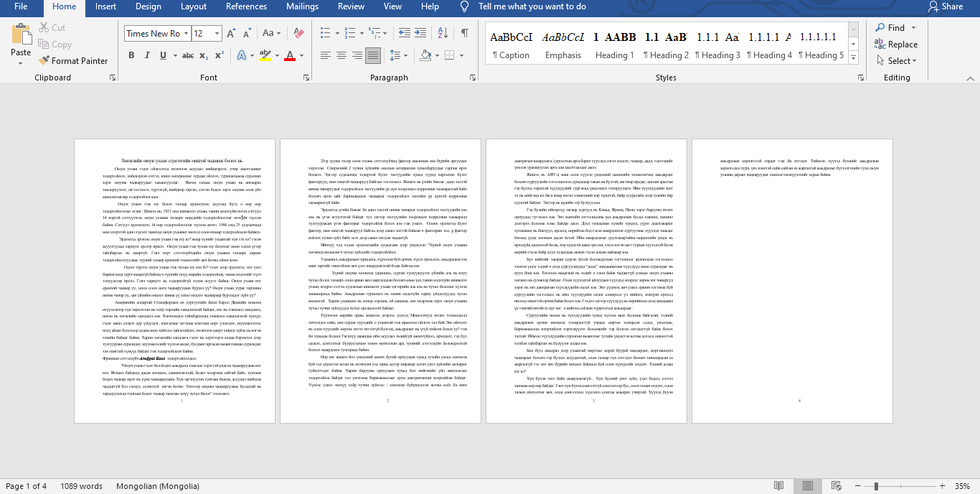Expand the font size dropdown
The image size is (980, 494).
pyautogui.click(x=218, y=33)
